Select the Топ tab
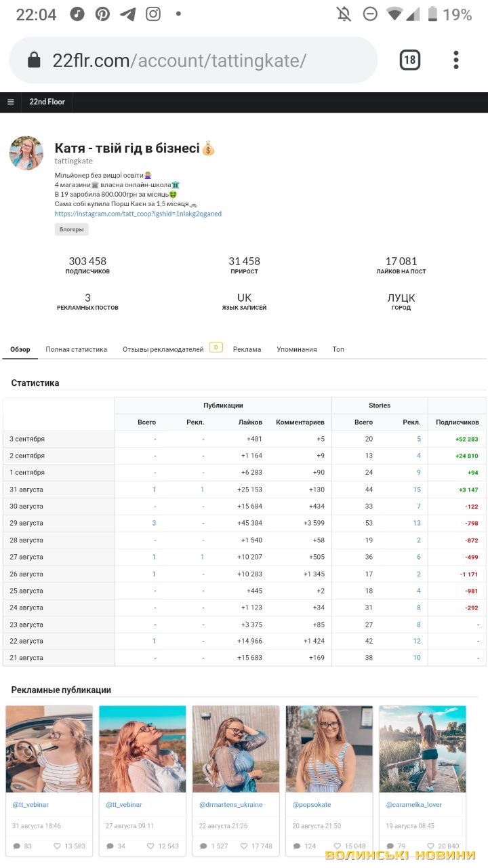Viewport: 488px width, 868px height. click(338, 349)
